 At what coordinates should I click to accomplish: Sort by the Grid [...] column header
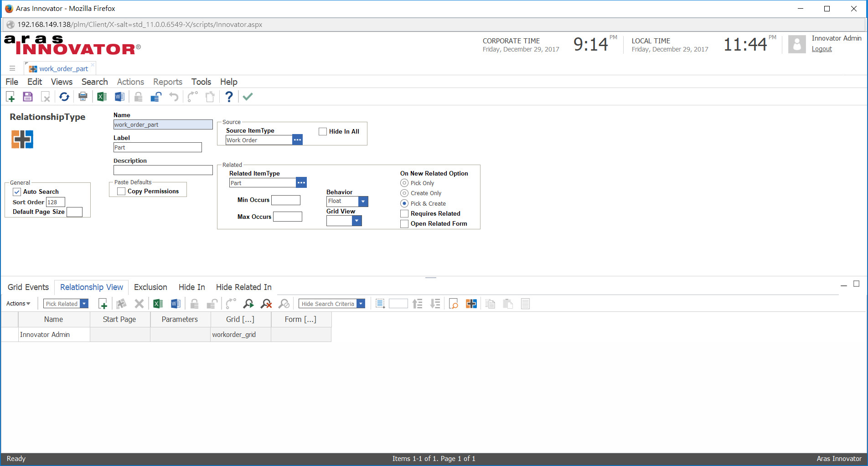[x=240, y=320]
